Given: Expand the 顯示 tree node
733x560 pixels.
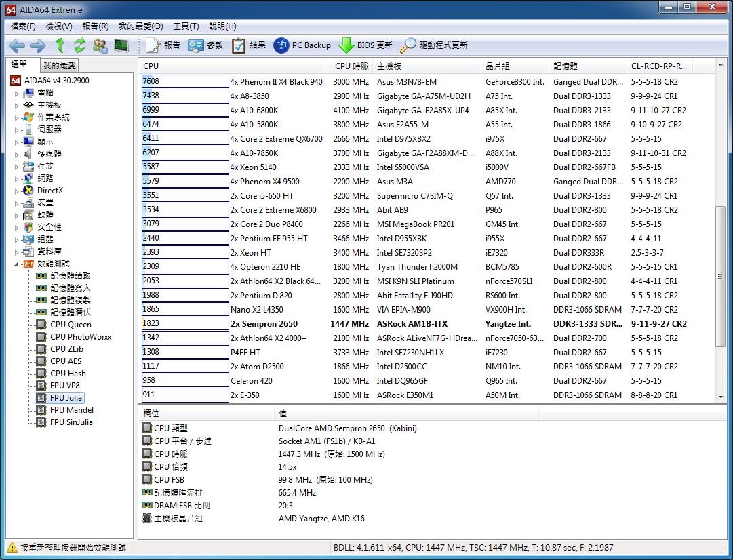Looking at the screenshot, I should 16,142.
